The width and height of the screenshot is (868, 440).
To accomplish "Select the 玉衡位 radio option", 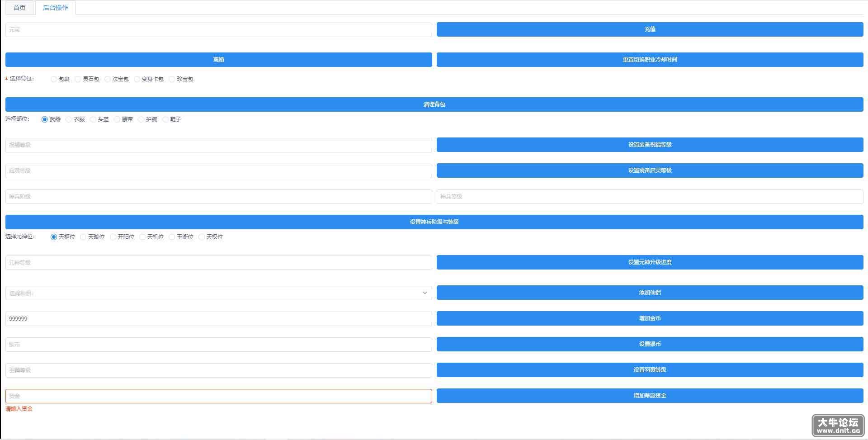I will [172, 237].
